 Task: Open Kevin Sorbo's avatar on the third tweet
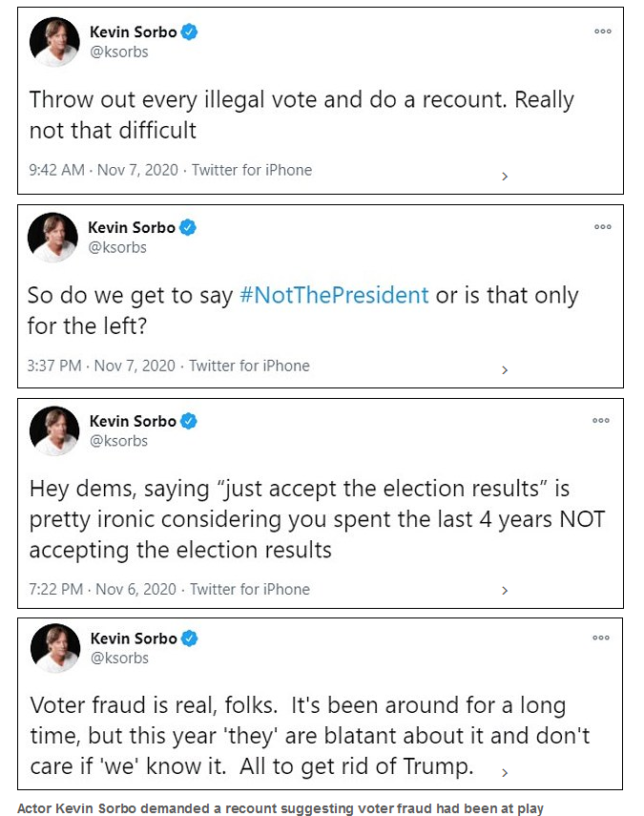pyautogui.click(x=54, y=431)
